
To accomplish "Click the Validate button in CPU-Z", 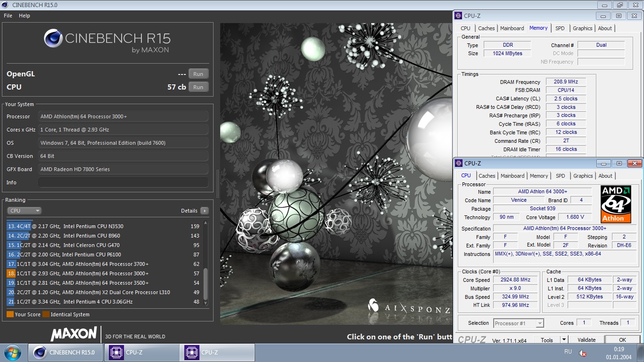I will click(586, 340).
